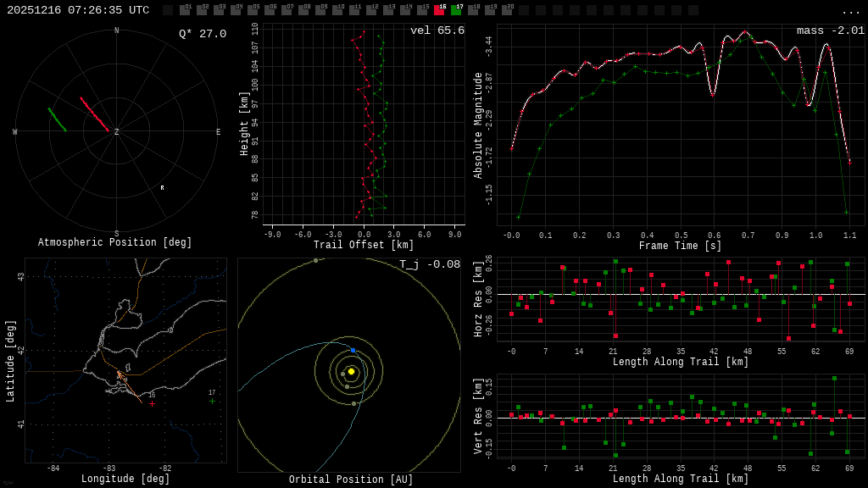Click the green meteor track in polar plot
The height and width of the screenshot is (488, 868).
(57, 119)
